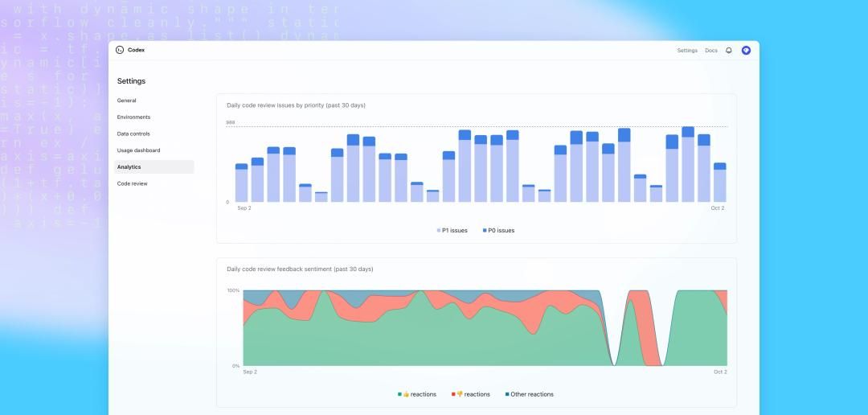Click the Codex brand name

tap(136, 50)
